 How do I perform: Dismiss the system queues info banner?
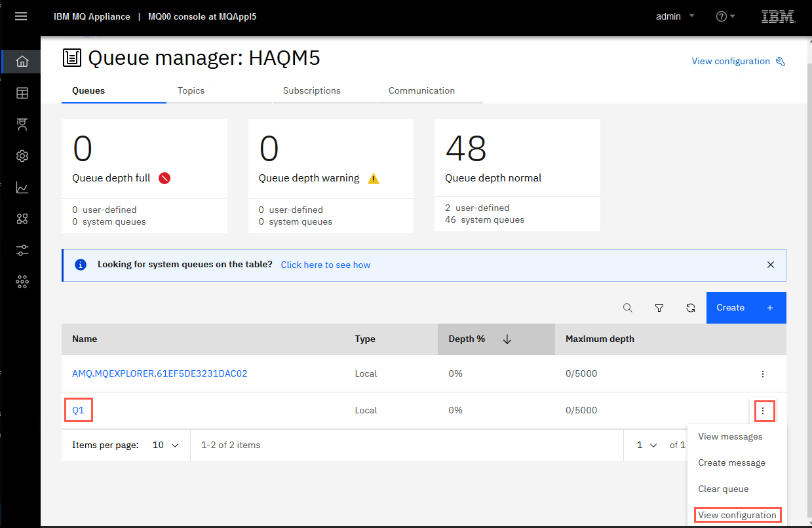tap(771, 265)
